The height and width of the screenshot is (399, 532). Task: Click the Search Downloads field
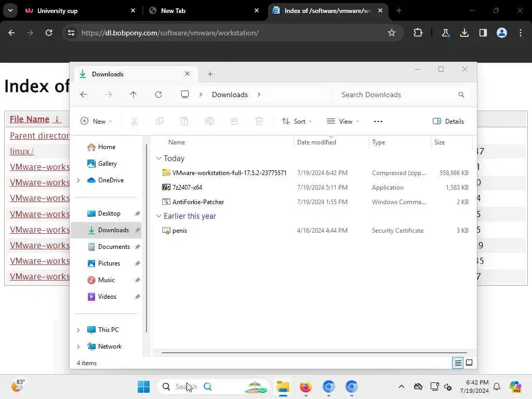click(403, 95)
